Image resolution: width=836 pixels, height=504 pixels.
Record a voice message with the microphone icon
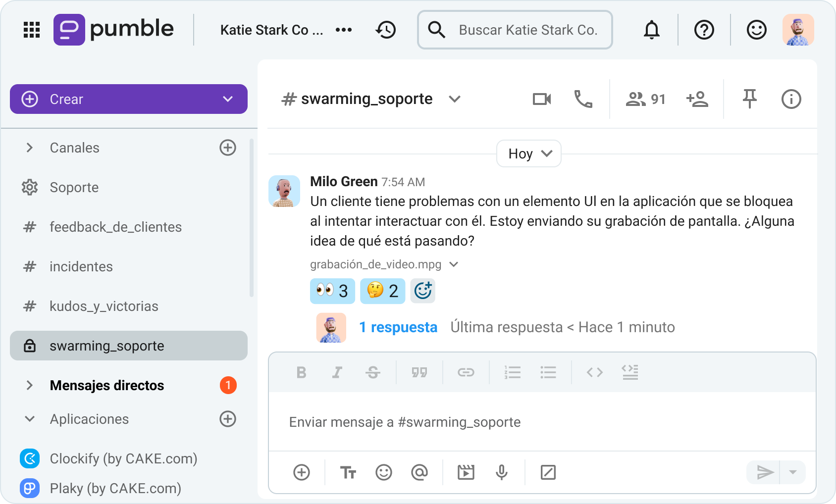502,472
